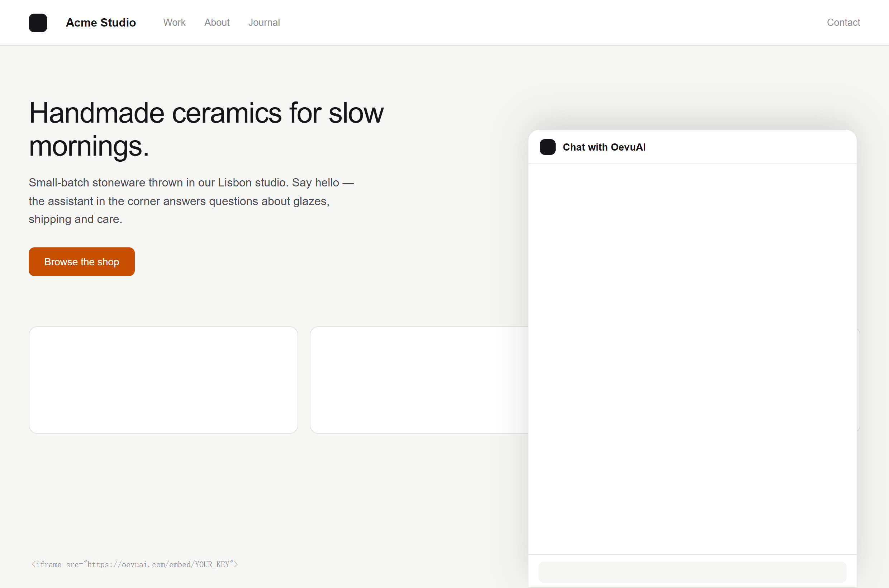Open the Contact link
The height and width of the screenshot is (588, 889).
(x=843, y=23)
